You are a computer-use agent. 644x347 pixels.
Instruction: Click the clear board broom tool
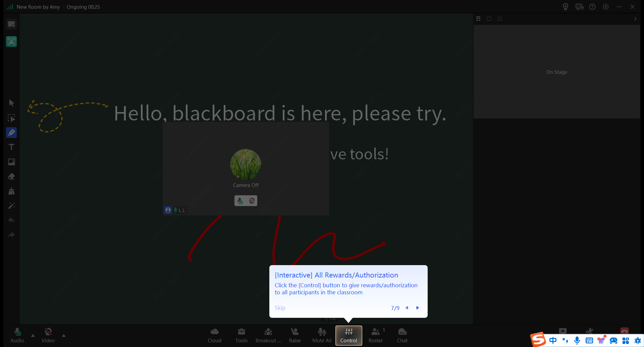coord(11,191)
